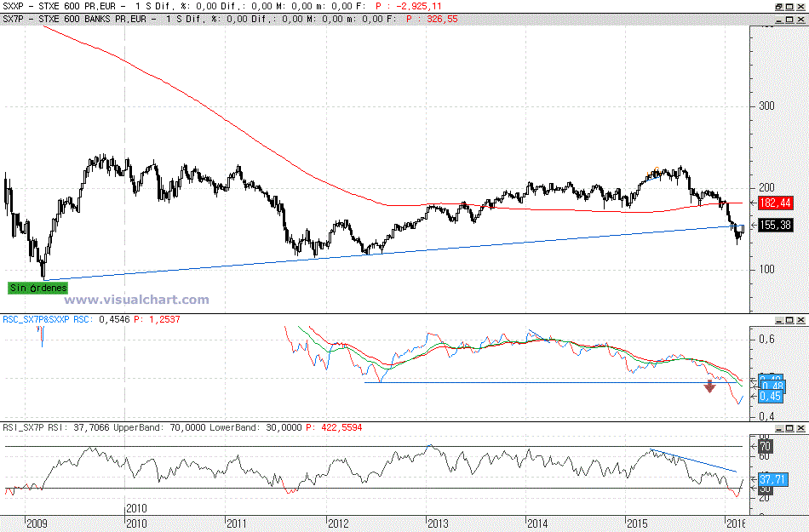Restore the SXXP STXE 600 chart window
This screenshot has width=809, height=532.
[x=779, y=7]
